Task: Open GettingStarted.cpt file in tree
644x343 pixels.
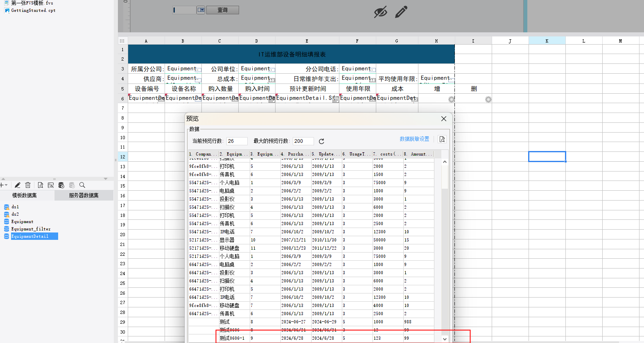Action: (33, 10)
